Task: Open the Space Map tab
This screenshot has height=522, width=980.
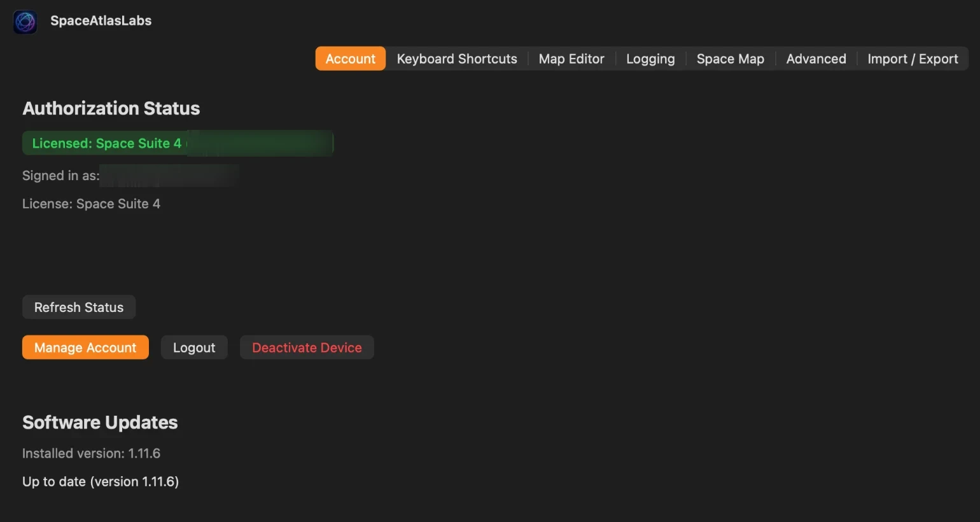Action: point(731,59)
